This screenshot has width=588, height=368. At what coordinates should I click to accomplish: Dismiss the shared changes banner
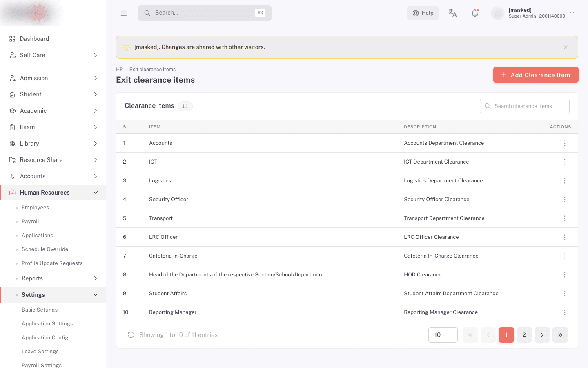(x=566, y=47)
